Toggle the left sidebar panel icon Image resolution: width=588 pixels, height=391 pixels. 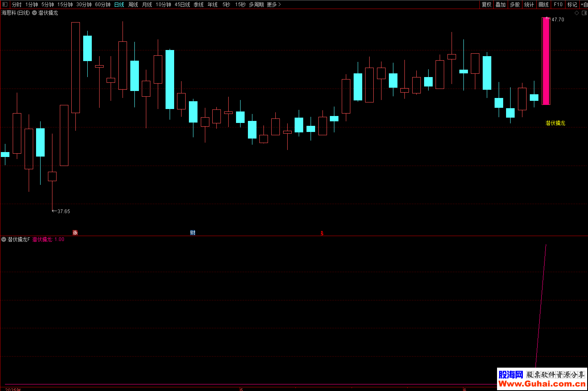(5, 5)
